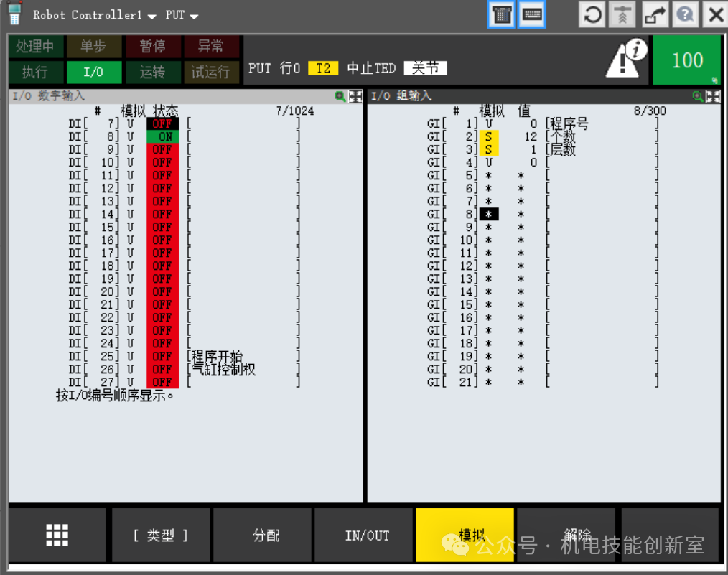
Task: Click the empty comment field of GI[4]
Action: pyautogui.click(x=602, y=163)
